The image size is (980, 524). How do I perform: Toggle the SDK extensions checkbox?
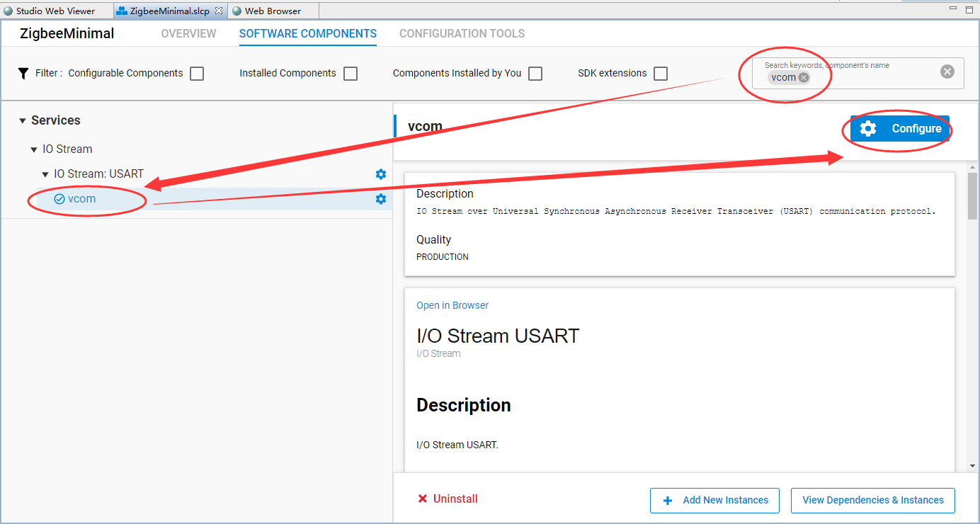[661, 74]
